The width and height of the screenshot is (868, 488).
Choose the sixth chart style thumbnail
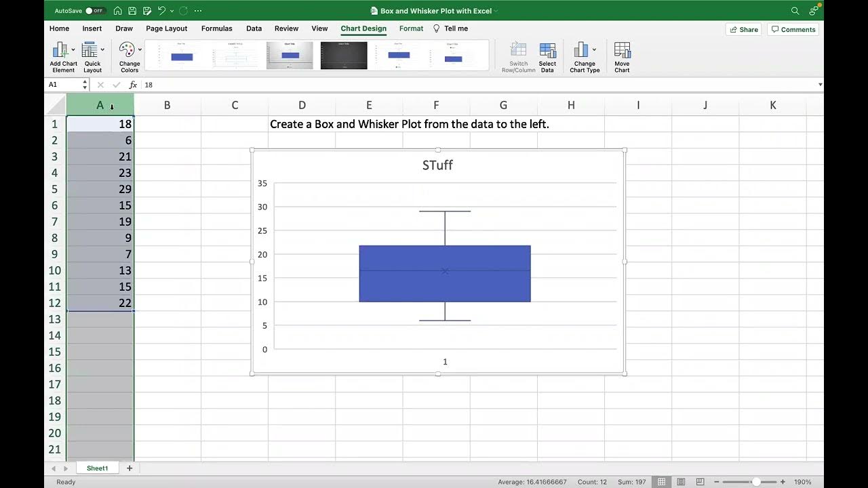point(452,56)
